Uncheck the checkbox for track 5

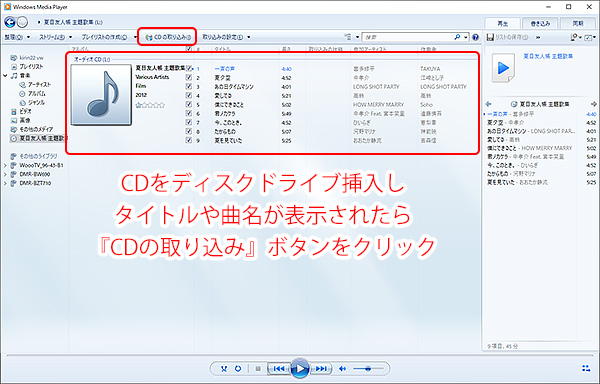189,104
